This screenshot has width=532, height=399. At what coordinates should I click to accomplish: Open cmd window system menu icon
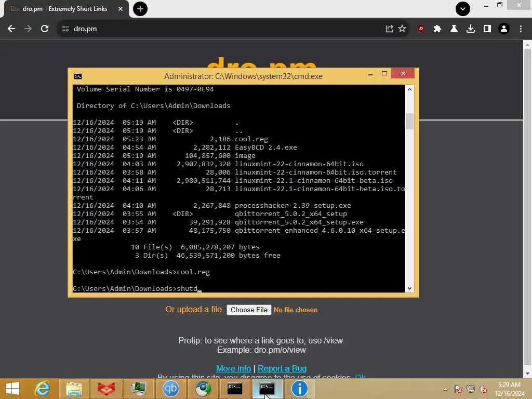[78, 76]
